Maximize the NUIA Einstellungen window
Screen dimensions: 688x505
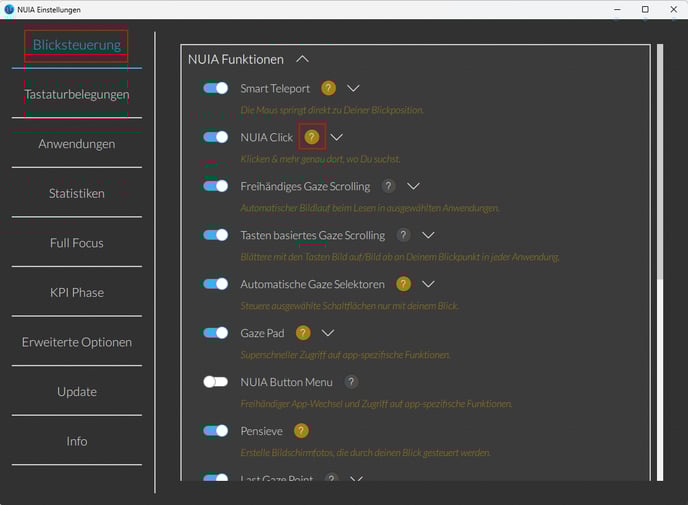[645, 9]
